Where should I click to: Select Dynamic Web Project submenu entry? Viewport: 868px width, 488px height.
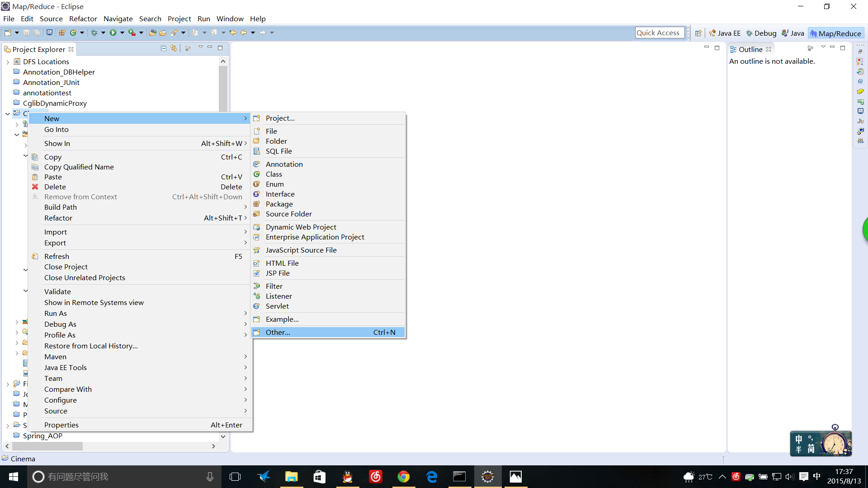[301, 227]
